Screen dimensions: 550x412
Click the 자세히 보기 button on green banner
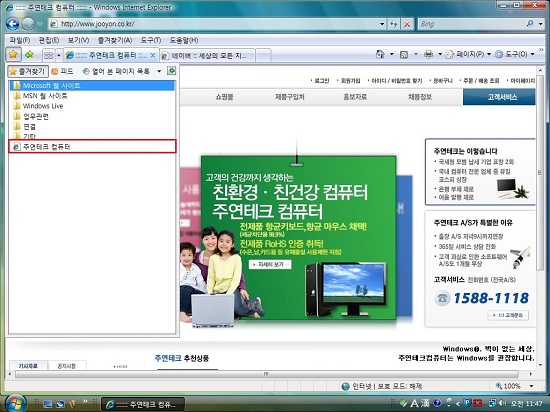coord(270,265)
